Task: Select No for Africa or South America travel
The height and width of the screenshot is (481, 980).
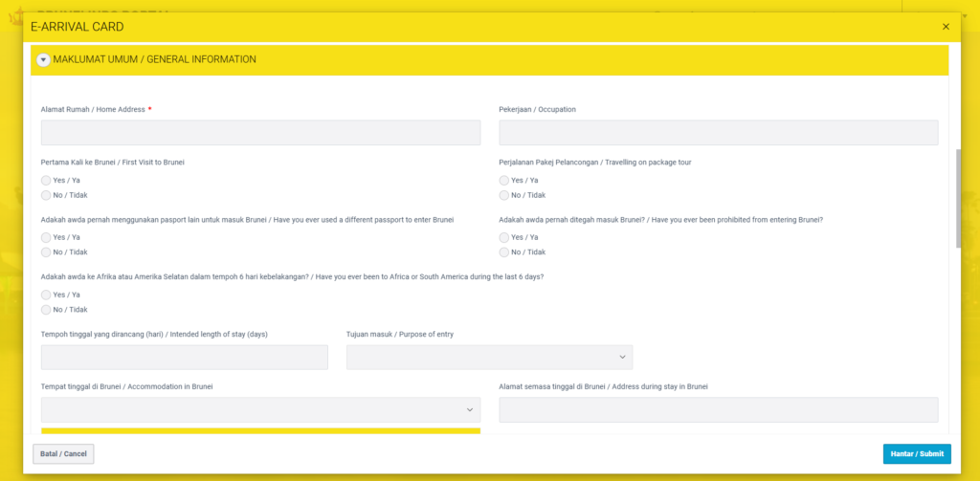Action: coord(46,310)
